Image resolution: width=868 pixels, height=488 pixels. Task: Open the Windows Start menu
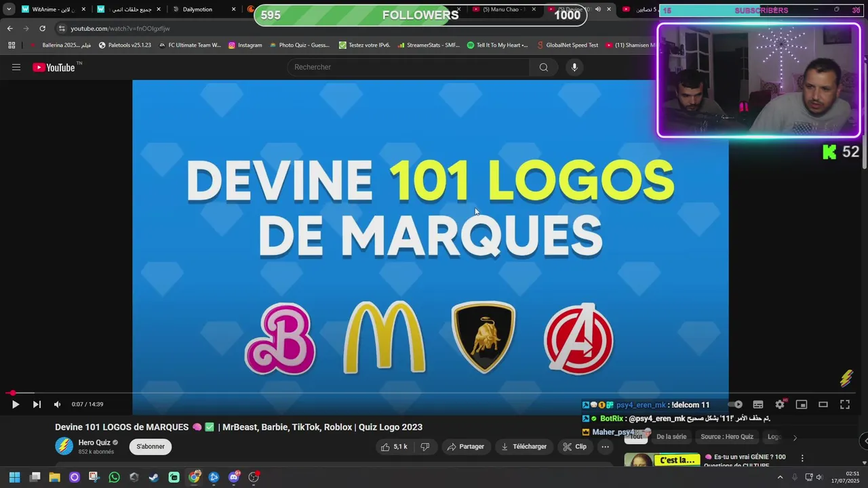15,477
